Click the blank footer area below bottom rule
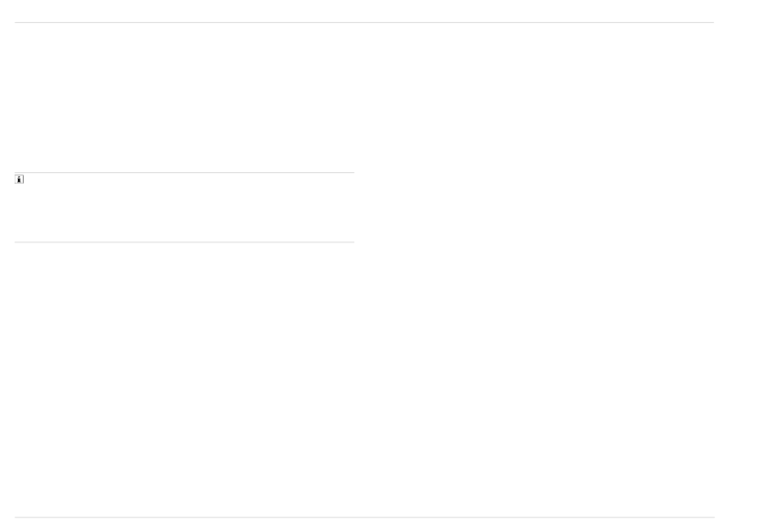The image size is (775, 532). [365, 525]
